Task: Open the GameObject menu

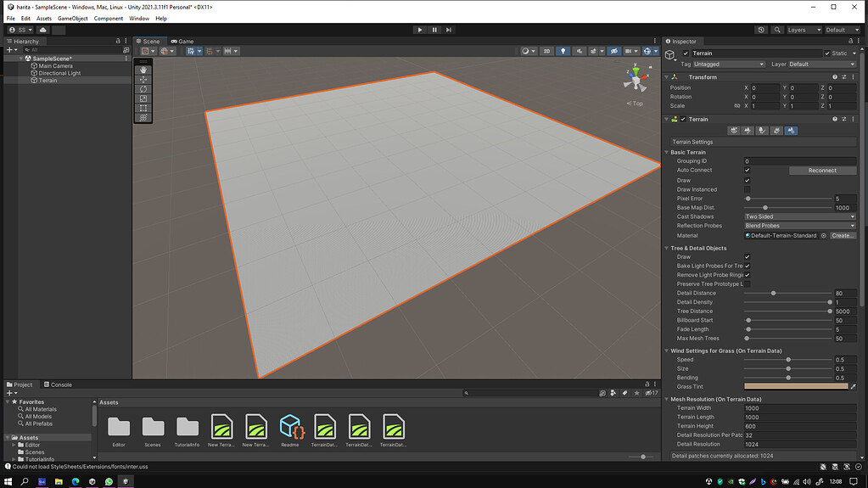Action: tap(72, 19)
